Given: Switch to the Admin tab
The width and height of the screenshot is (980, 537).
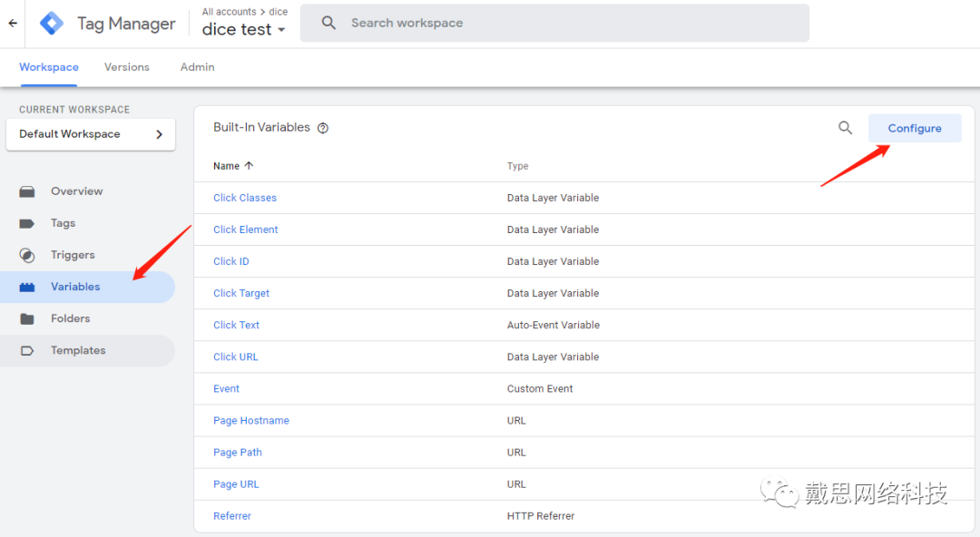Looking at the screenshot, I should 197,67.
